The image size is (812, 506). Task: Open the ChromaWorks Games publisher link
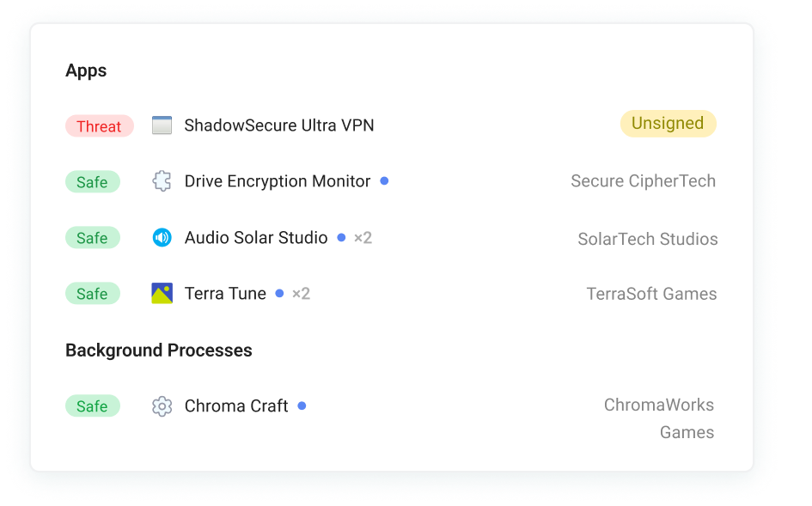click(x=659, y=418)
